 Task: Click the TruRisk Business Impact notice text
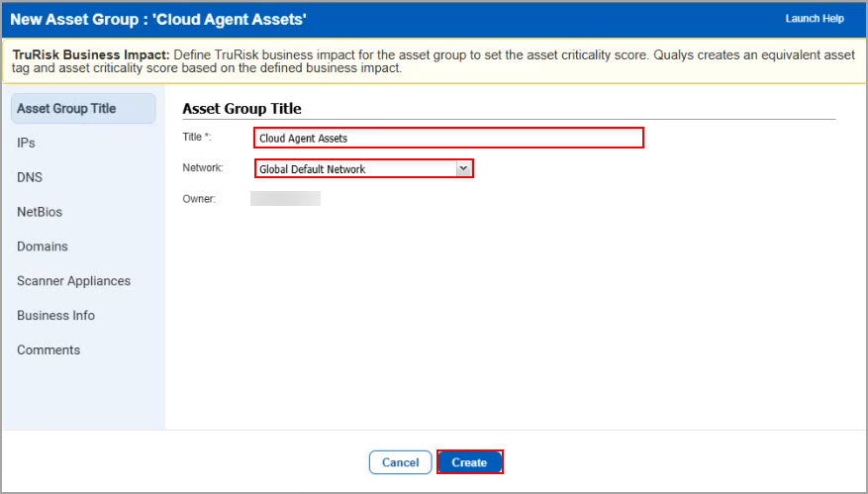(x=434, y=61)
